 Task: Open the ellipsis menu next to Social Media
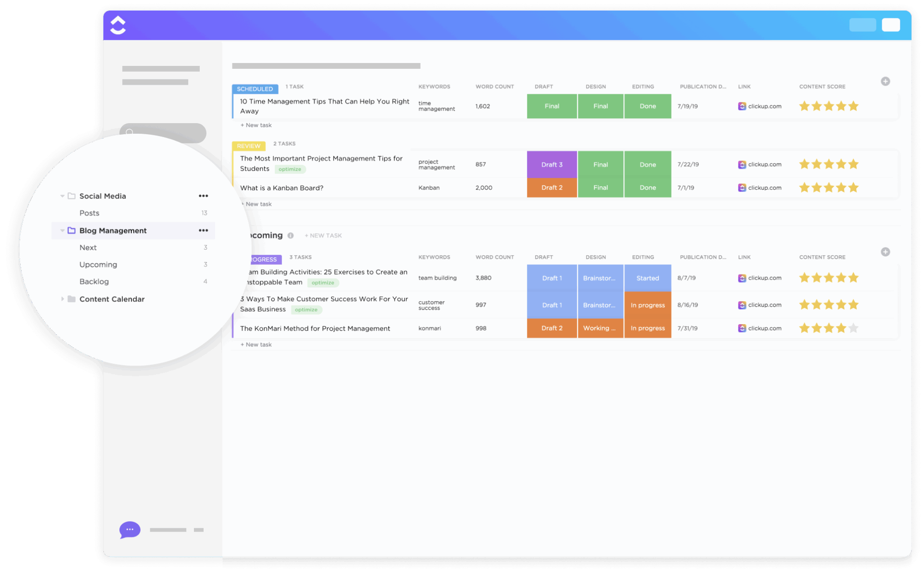(x=203, y=196)
